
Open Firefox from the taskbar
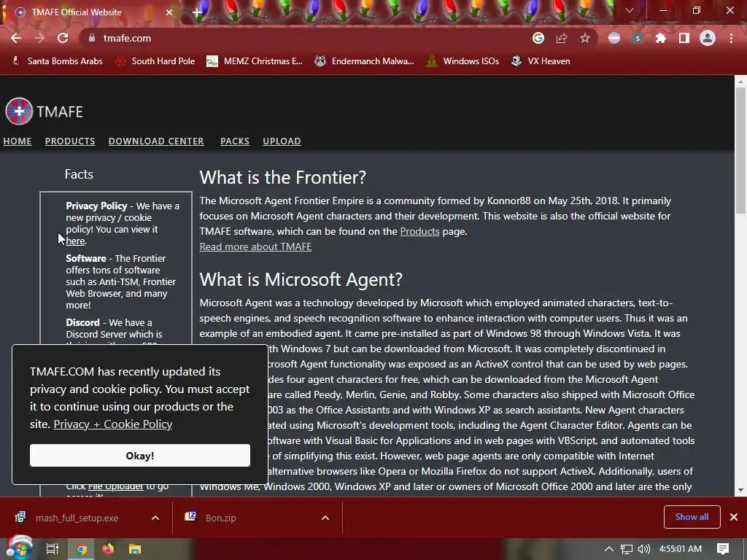[108, 549]
